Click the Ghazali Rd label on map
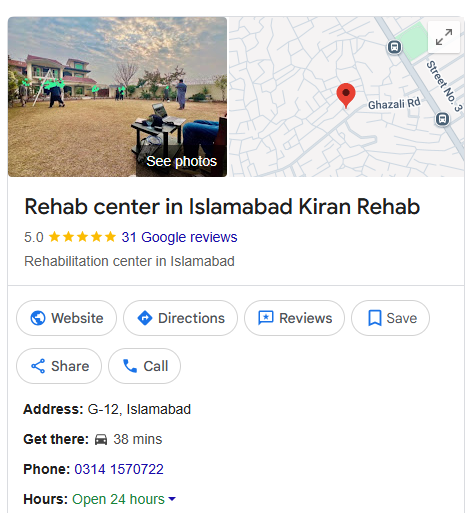This screenshot has height=513, width=473. tap(394, 104)
